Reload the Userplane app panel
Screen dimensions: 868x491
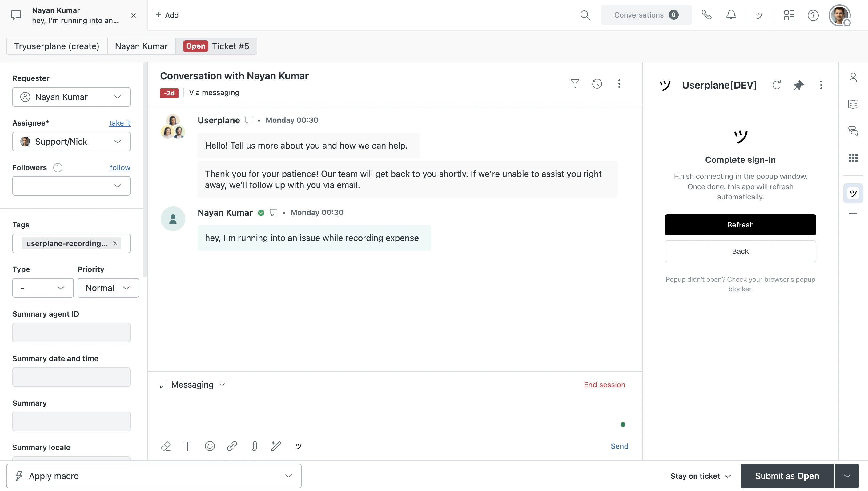pos(776,85)
